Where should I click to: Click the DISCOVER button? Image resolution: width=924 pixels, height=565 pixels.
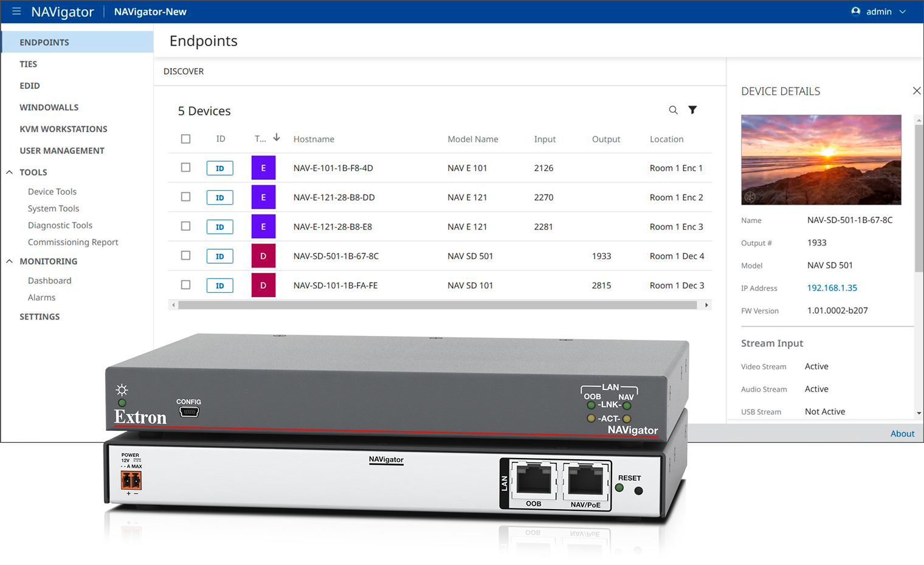pyautogui.click(x=183, y=70)
